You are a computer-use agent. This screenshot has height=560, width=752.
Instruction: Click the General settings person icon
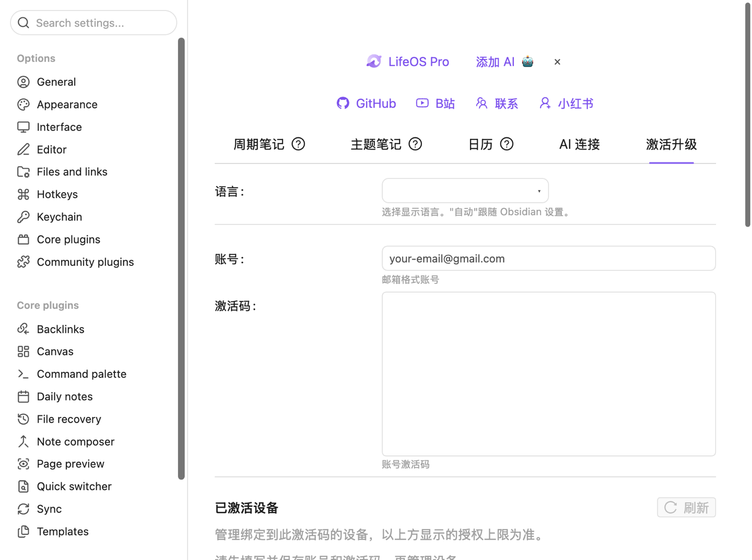pyautogui.click(x=23, y=82)
